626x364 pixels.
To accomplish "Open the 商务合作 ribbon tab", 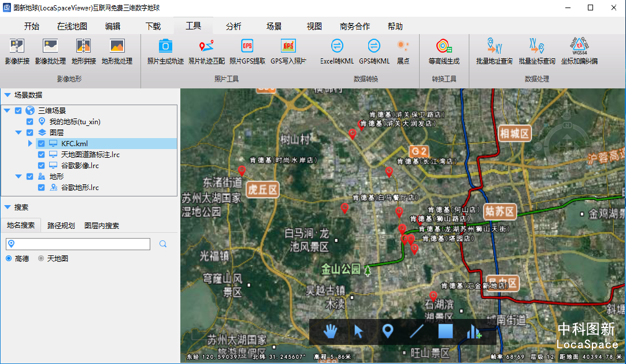I will (x=355, y=27).
